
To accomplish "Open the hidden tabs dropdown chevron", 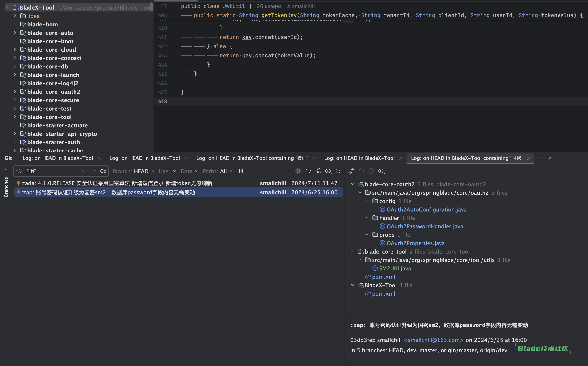I will pos(549,158).
